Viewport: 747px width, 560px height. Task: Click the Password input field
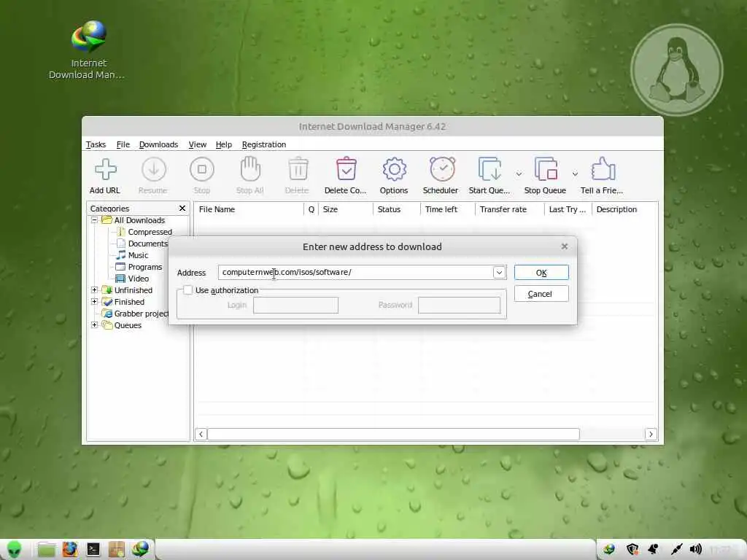click(460, 306)
